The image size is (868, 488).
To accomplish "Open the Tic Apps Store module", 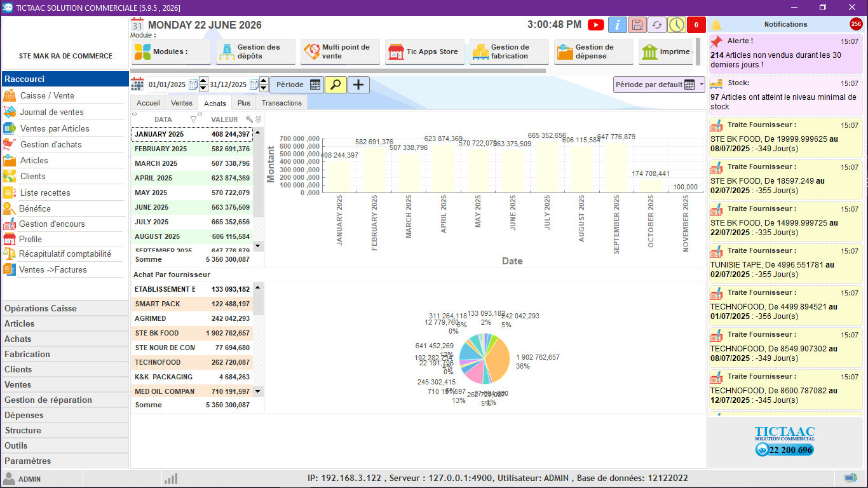I will 424,51.
